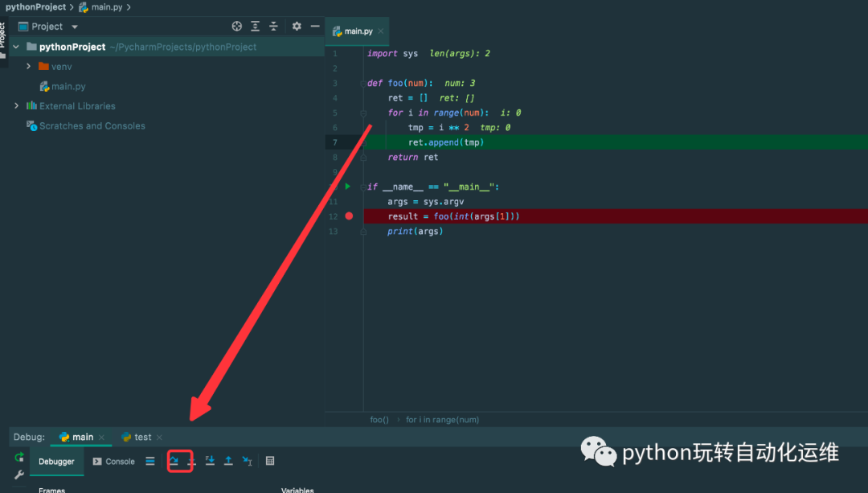The width and height of the screenshot is (868, 493).
Task: Switch to the Console tab
Action: pos(114,462)
